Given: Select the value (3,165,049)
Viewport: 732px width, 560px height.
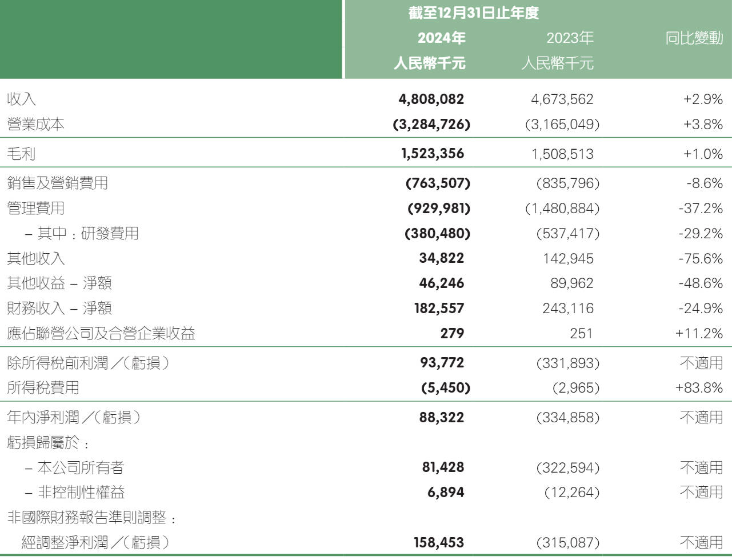Looking at the screenshot, I should (562, 124).
